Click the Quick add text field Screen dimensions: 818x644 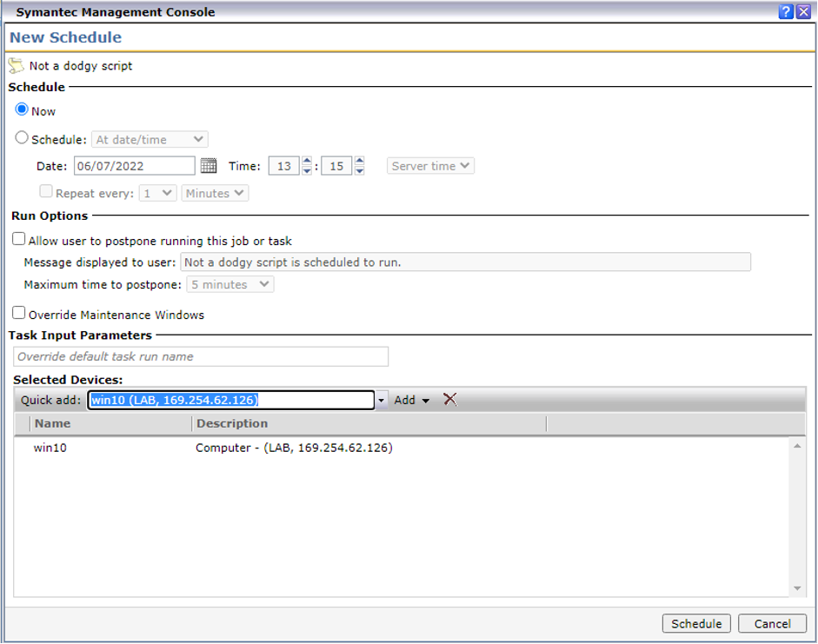[231, 400]
